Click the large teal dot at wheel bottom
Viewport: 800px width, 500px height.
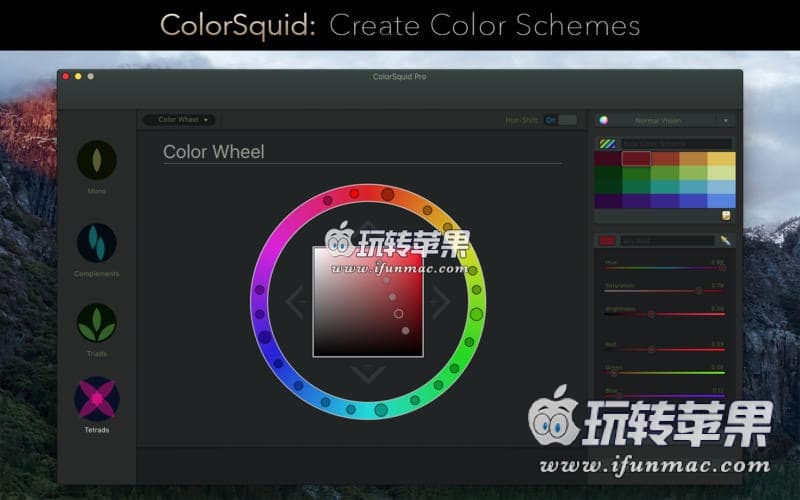(x=381, y=410)
